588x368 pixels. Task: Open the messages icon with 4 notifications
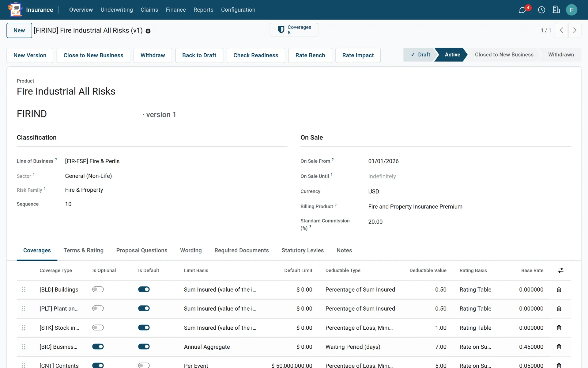(x=522, y=10)
